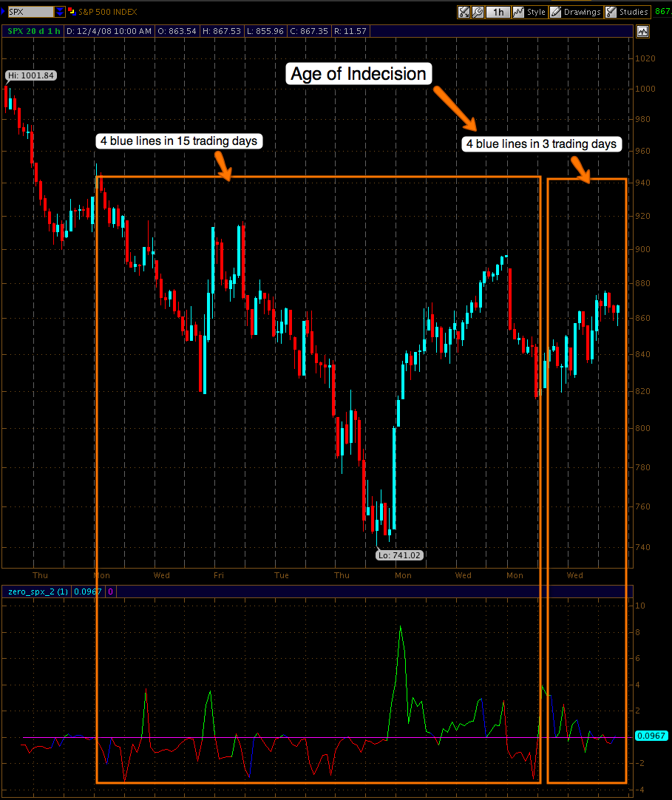This screenshot has height=800, width=672.
Task: Click the magenta 0 value in study header
Action: point(110,591)
